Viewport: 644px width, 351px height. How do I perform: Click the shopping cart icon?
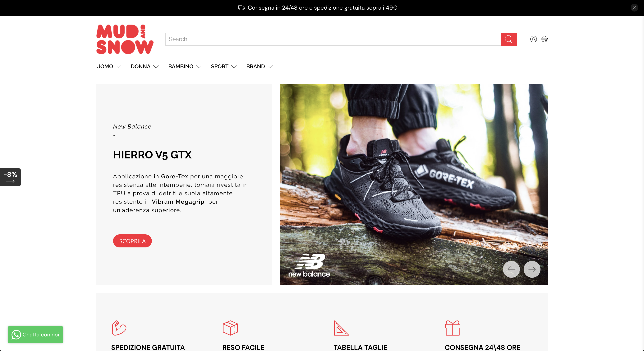pos(545,39)
